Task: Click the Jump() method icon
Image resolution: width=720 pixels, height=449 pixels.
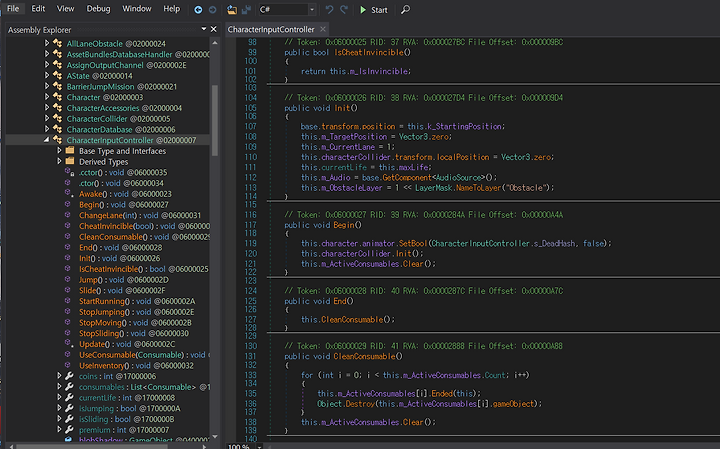Action: point(68,279)
